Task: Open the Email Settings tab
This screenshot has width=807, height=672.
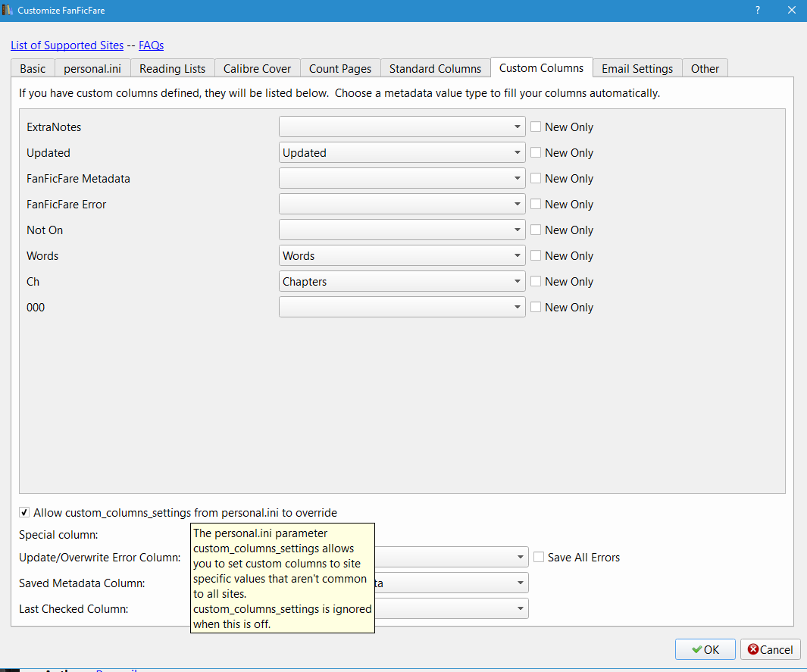Action: [x=637, y=68]
